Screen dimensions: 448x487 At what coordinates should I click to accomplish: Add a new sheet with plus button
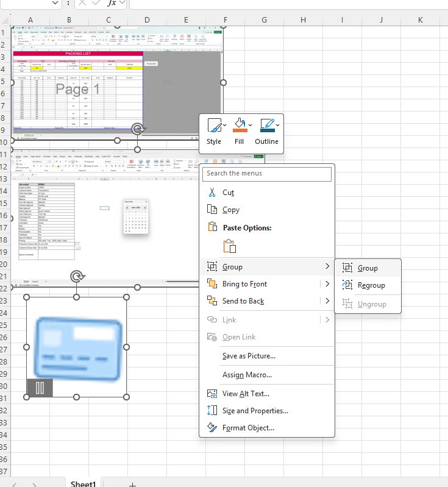133,484
